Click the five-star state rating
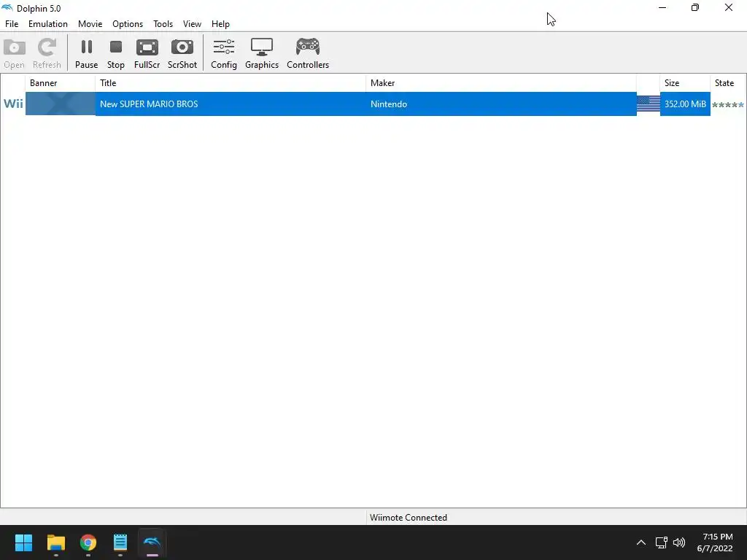Screen dimensions: 747x560 (x=727, y=105)
